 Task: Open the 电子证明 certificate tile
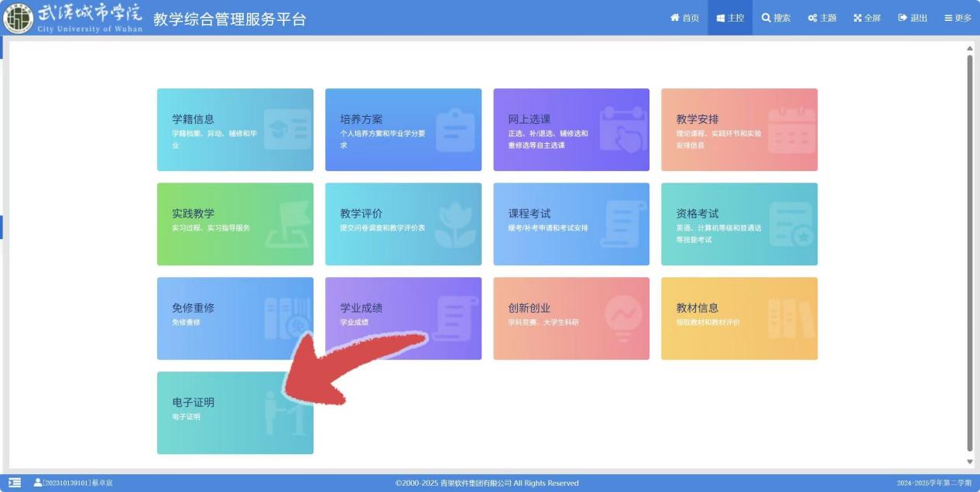[235, 412]
